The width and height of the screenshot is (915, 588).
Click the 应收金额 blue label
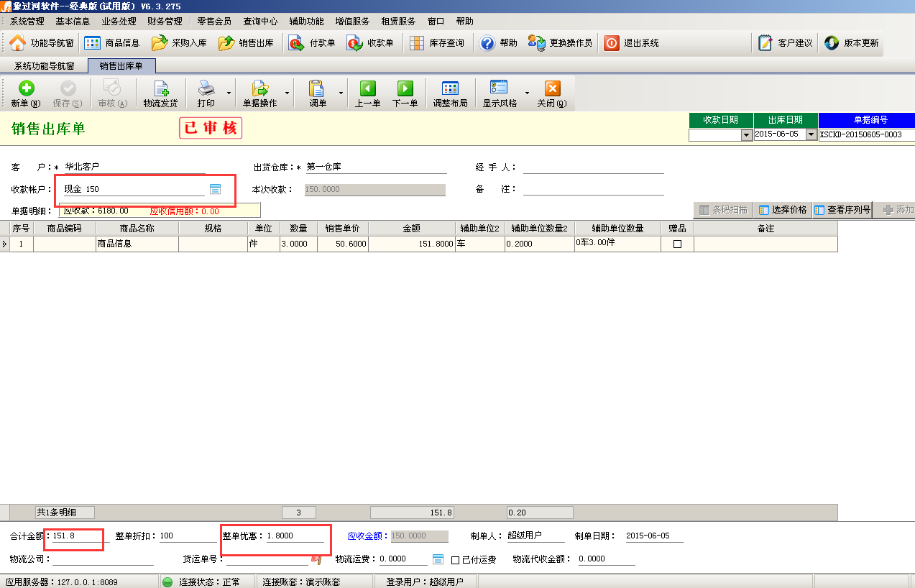click(x=368, y=536)
